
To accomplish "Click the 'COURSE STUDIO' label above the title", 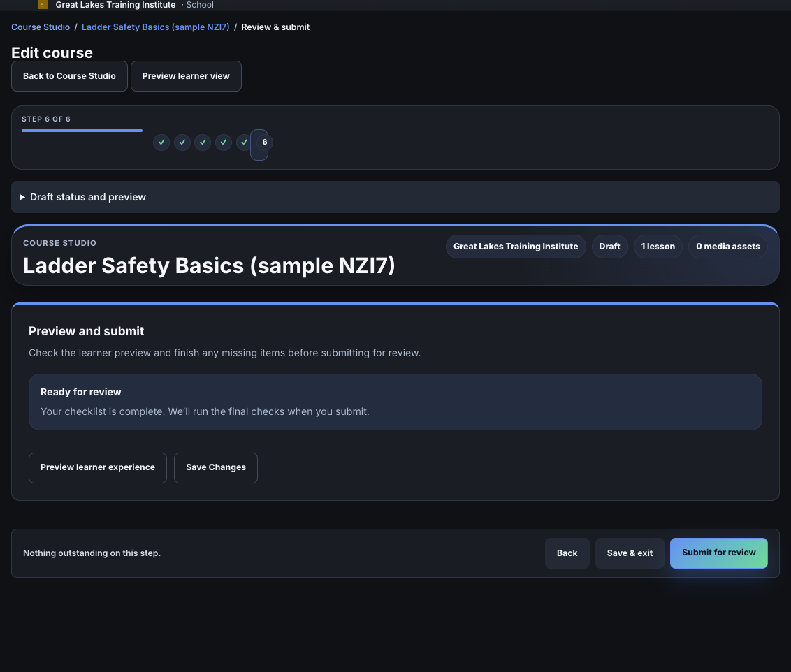I will 59,243.
